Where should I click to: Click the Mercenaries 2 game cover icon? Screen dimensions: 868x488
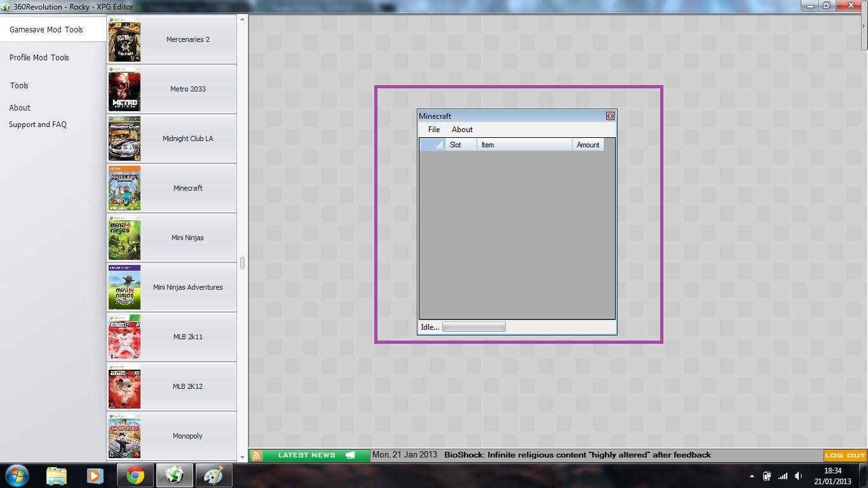(x=125, y=39)
